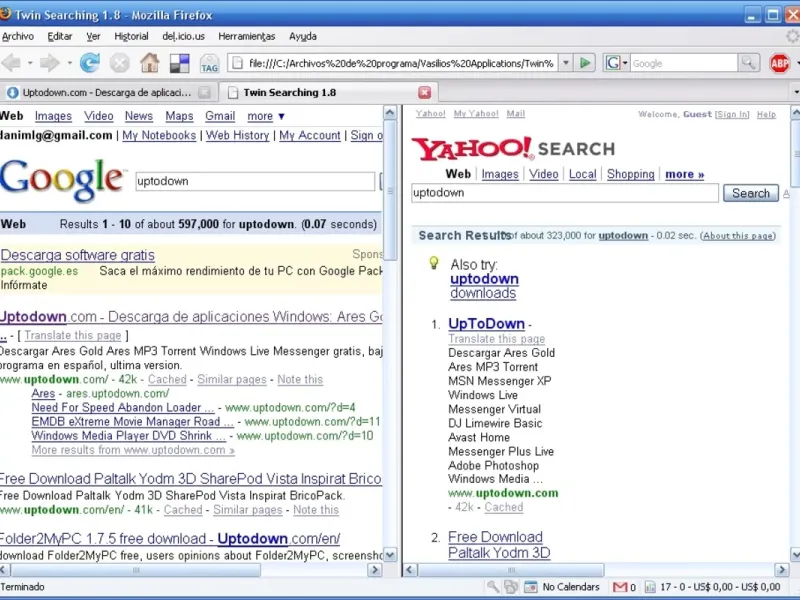Viewport: 800px width, 600px height.
Task: Open the Herramientas menu
Action: coord(246,36)
